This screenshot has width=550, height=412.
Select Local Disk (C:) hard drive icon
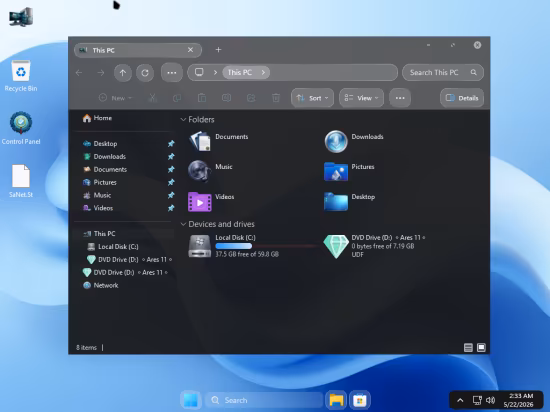[200, 246]
